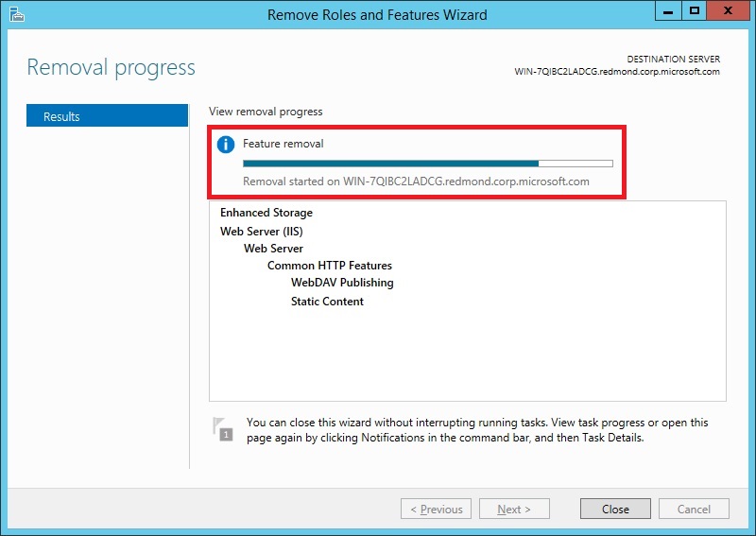Click the Previous button
The height and width of the screenshot is (536, 756).
[x=436, y=509]
